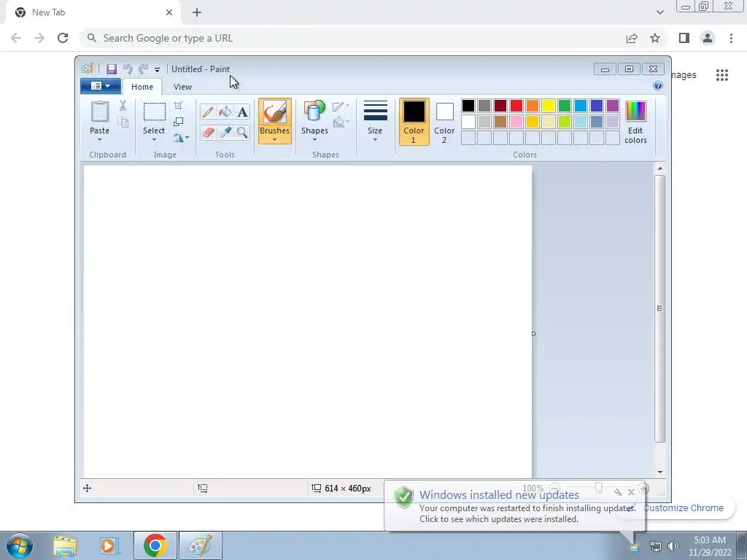Open Google apps grid icon
This screenshot has height=560, width=747.
[x=721, y=75]
